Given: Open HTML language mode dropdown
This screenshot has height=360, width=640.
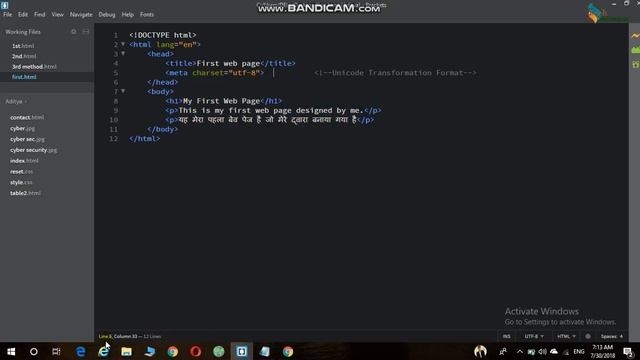Looking at the screenshot, I should 566,336.
